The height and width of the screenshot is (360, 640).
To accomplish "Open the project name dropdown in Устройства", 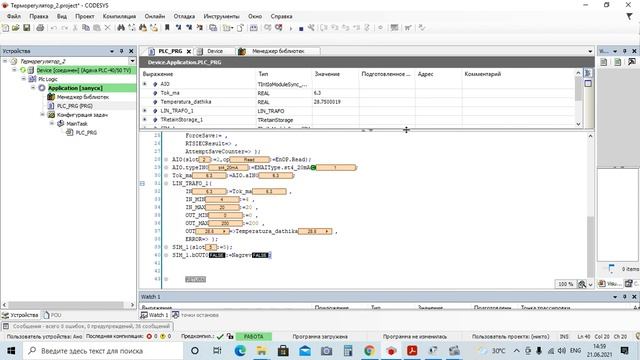I will coord(132,61).
